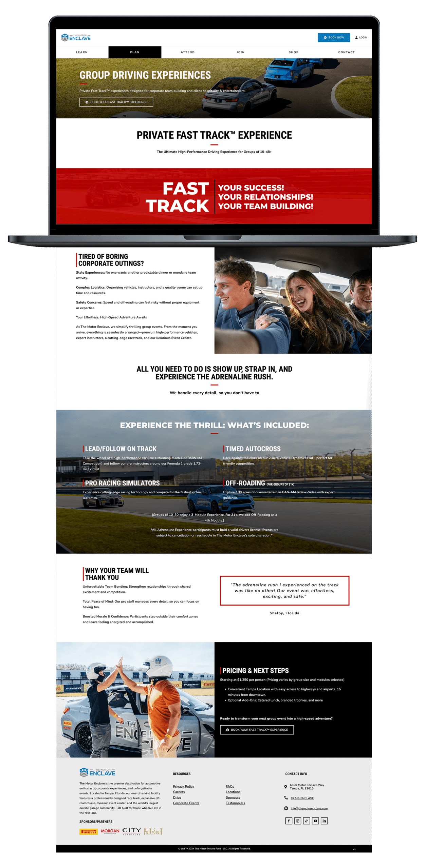This screenshot has height=868, width=425.
Task: Open the Learn navigation menu
Action: [x=82, y=52]
